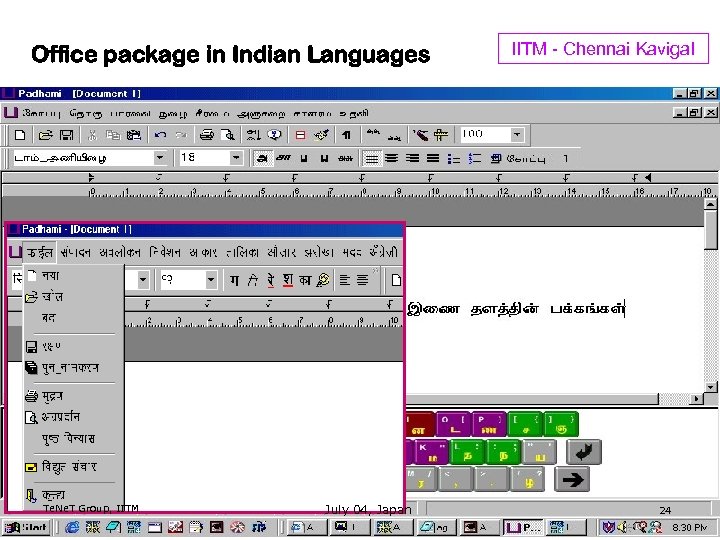Click the Hindi toolbar key-shaped icon
Image resolution: width=720 pixels, height=540 pixels.
pos(323,280)
